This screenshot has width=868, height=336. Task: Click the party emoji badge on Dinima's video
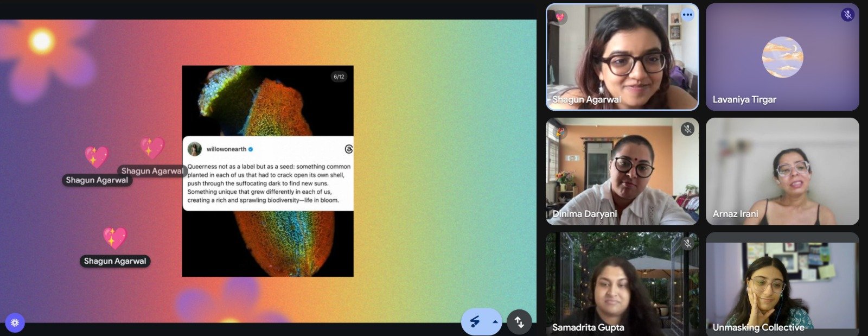[559, 131]
